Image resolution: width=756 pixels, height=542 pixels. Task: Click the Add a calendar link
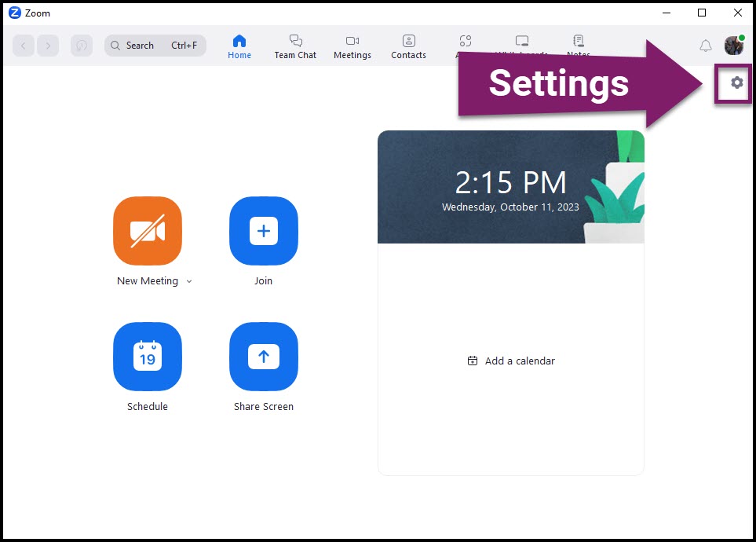(511, 361)
